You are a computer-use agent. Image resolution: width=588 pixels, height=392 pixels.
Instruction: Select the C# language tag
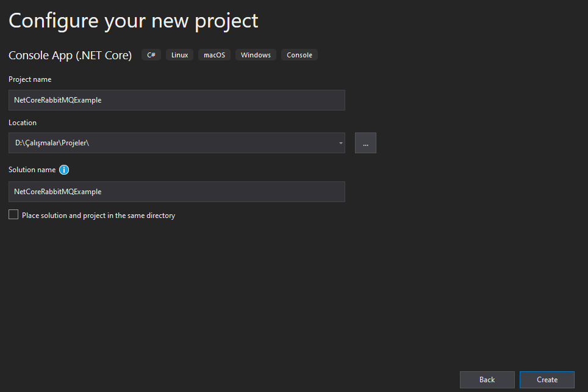pos(151,55)
